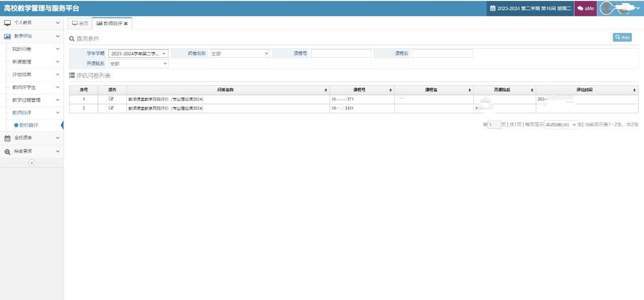The width and height of the screenshot is (644, 300).
Task: Click 查询条件 section heading
Action: pyautogui.click(x=84, y=39)
